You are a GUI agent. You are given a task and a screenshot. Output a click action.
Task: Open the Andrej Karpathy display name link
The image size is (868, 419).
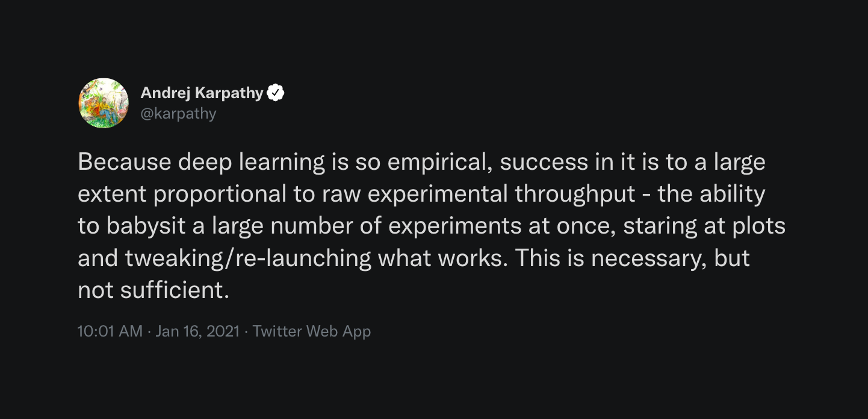(x=202, y=93)
